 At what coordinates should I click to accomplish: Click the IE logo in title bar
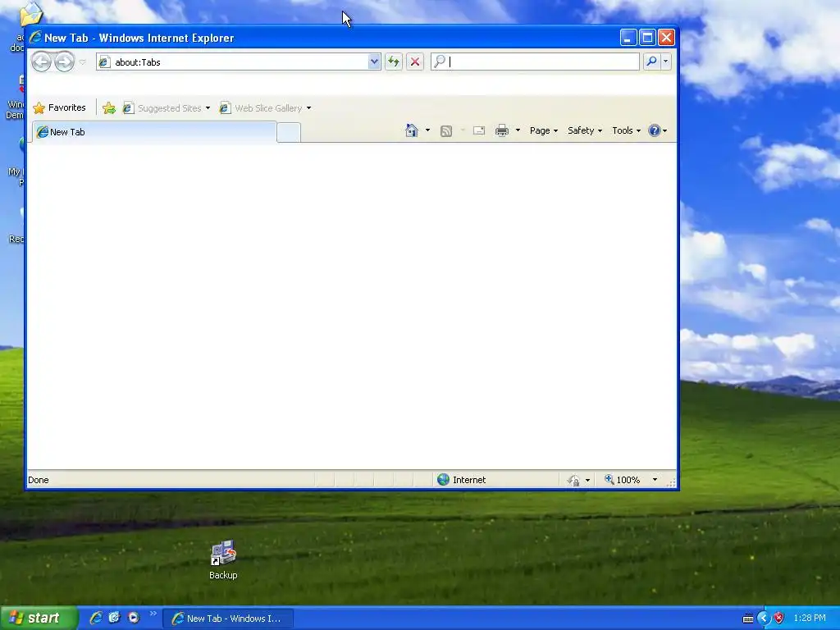tap(35, 38)
